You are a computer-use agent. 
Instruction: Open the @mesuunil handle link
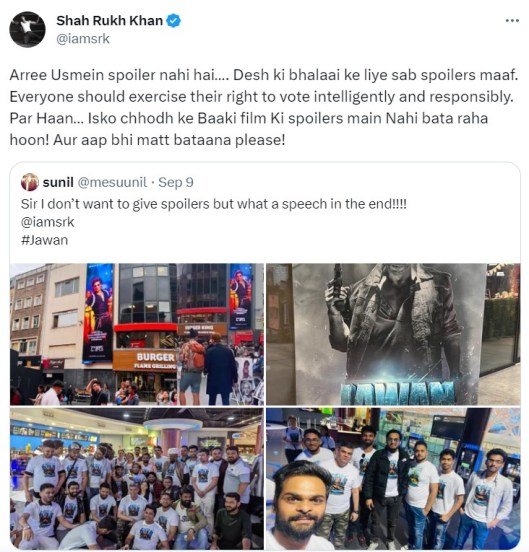coord(112,182)
